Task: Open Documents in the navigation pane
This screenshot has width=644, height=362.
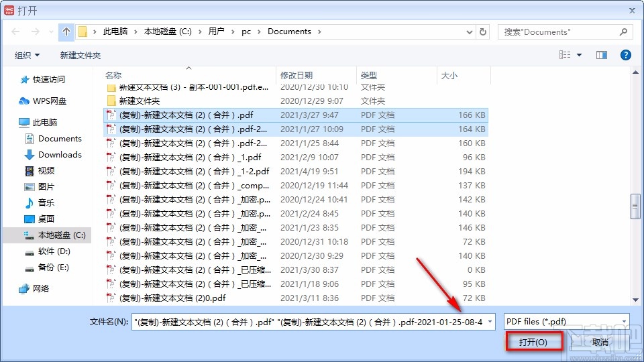Action: (54, 139)
